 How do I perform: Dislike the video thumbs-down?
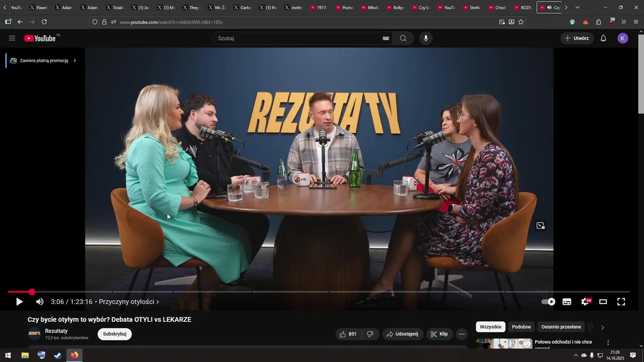[370, 334]
